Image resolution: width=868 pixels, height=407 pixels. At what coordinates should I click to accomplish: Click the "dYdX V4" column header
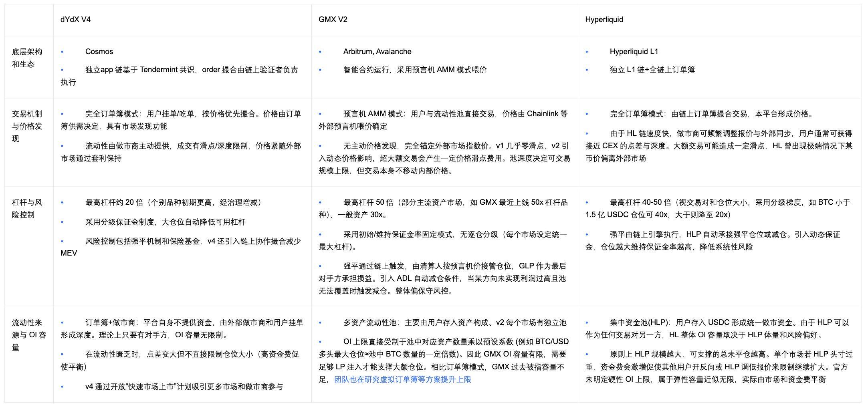[x=75, y=20]
